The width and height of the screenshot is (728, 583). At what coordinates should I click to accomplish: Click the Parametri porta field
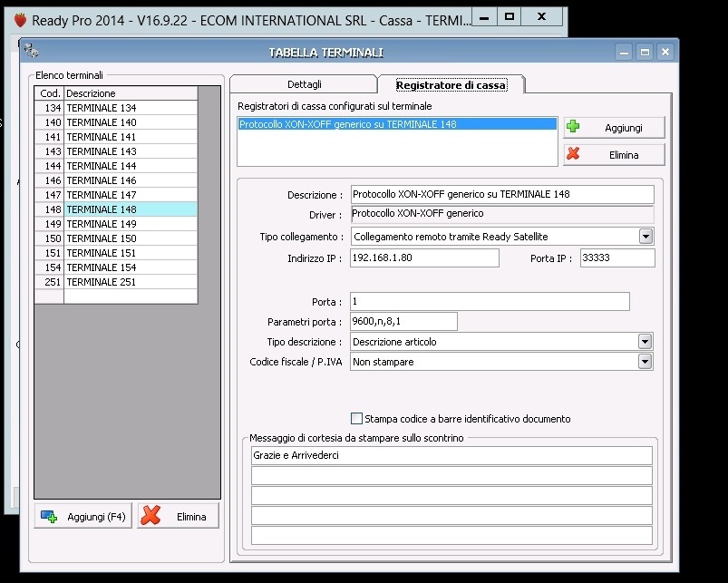pos(403,322)
